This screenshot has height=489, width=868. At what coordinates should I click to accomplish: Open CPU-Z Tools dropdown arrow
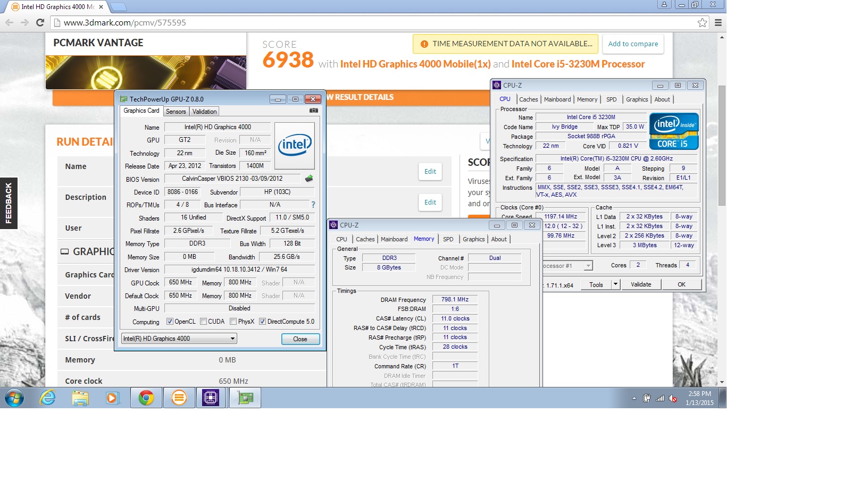pyautogui.click(x=615, y=284)
